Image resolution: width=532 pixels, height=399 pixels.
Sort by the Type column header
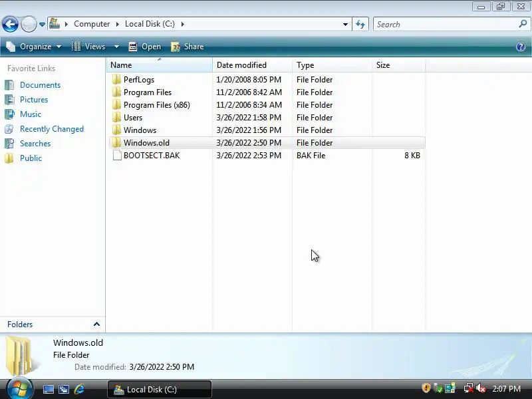tap(332, 65)
